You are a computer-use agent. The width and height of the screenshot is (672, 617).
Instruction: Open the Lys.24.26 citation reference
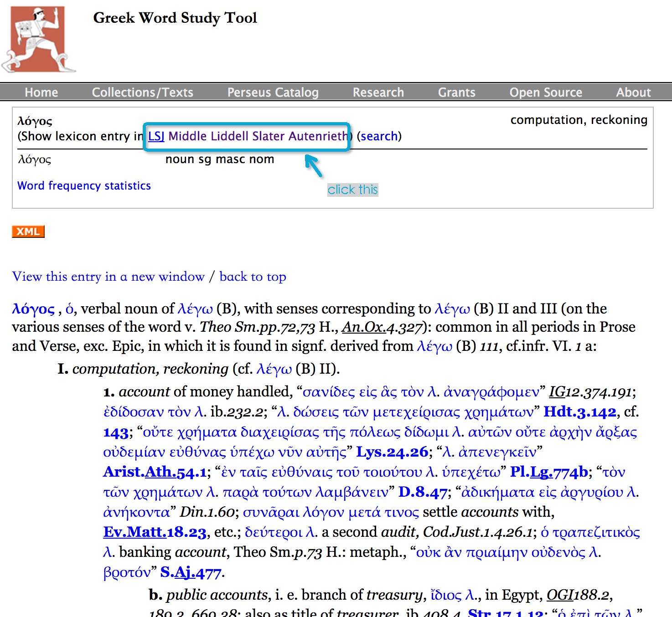coord(392,452)
